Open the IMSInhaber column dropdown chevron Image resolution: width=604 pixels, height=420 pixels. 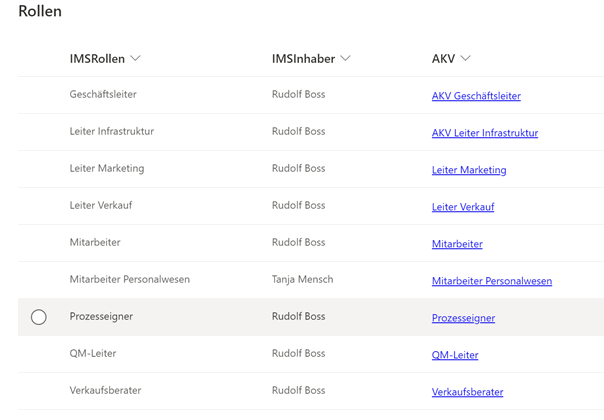click(x=346, y=58)
